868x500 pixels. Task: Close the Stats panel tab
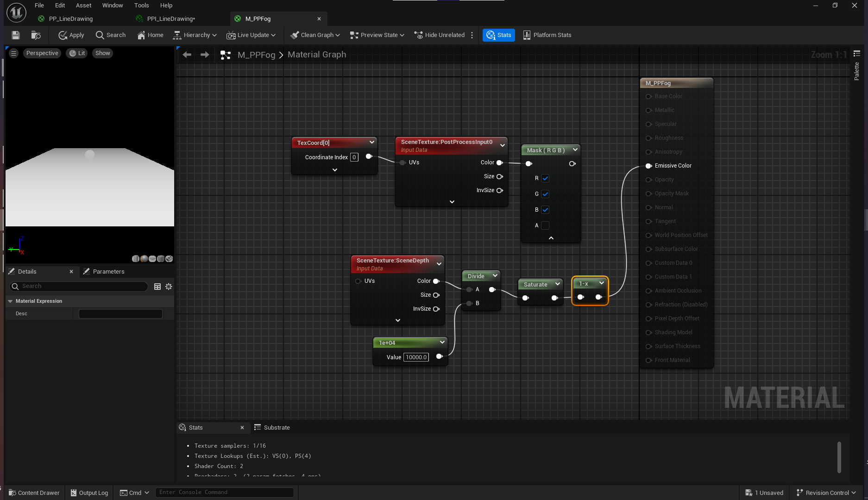click(242, 428)
